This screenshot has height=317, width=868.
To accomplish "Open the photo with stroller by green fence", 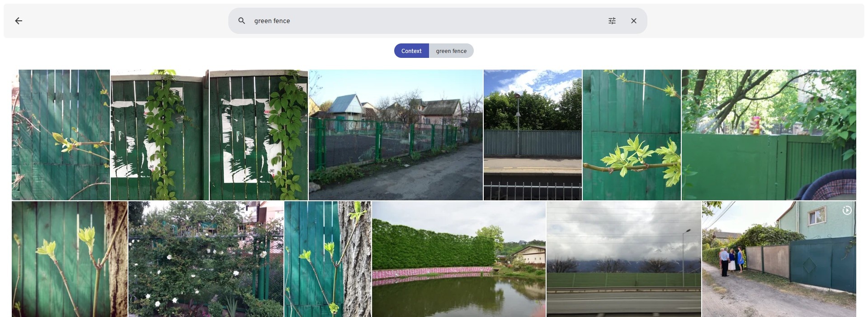I will [769, 135].
